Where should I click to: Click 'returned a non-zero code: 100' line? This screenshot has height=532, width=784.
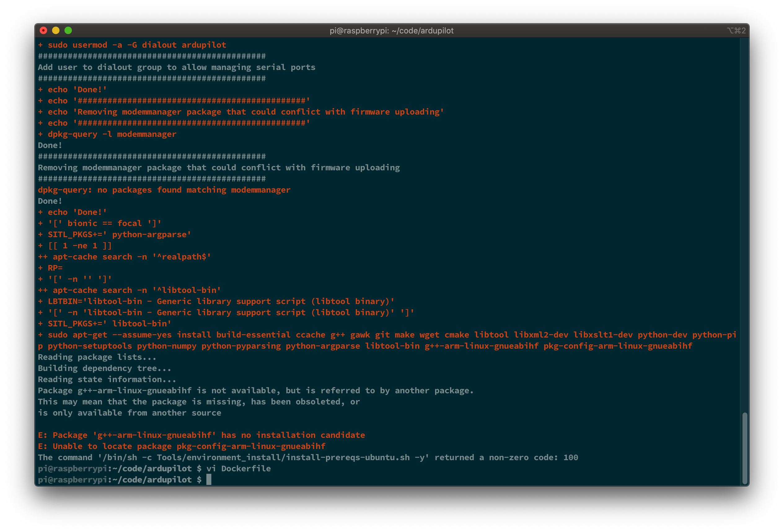[x=308, y=457]
